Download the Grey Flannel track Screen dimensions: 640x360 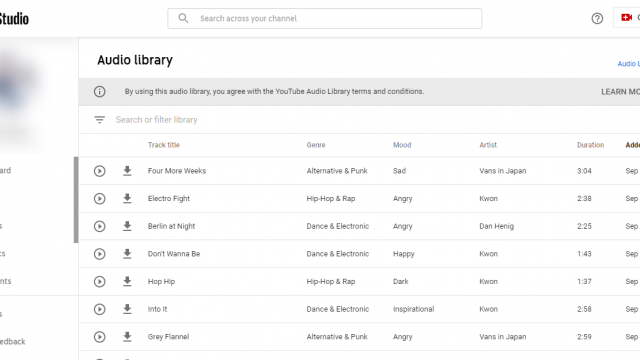(x=127, y=337)
